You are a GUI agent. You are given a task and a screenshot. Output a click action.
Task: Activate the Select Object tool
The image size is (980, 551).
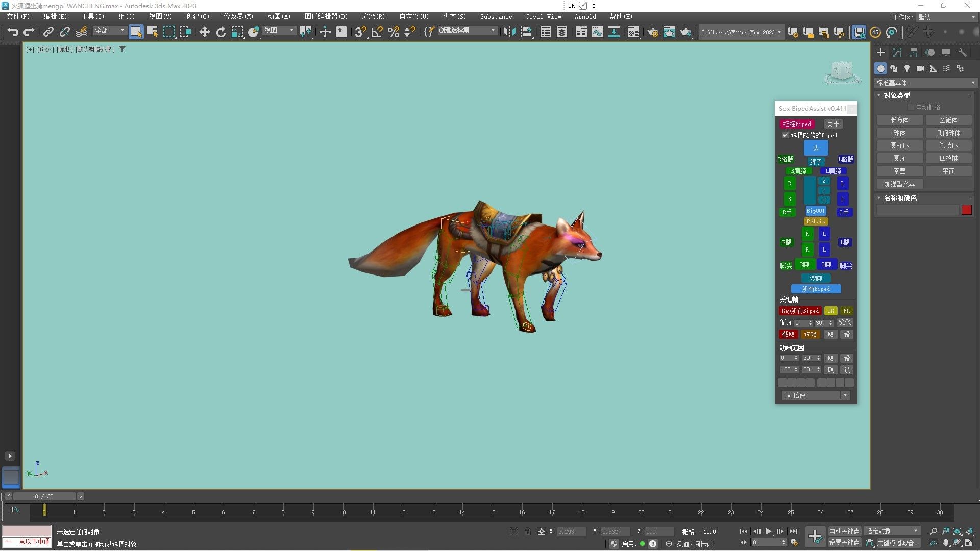[136, 32]
